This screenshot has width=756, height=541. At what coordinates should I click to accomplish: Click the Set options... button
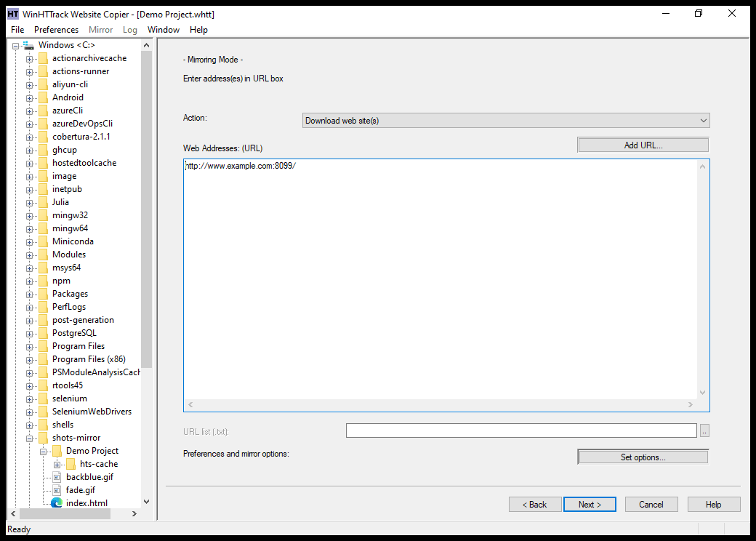coord(643,457)
